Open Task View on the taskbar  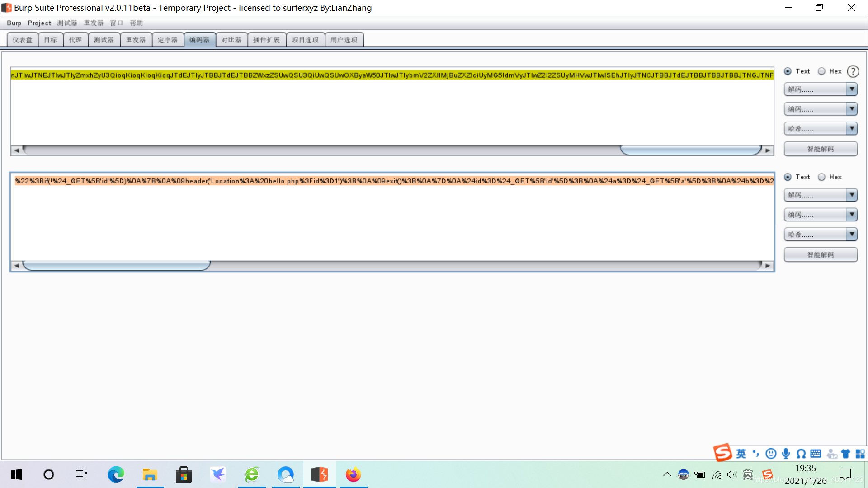point(81,474)
